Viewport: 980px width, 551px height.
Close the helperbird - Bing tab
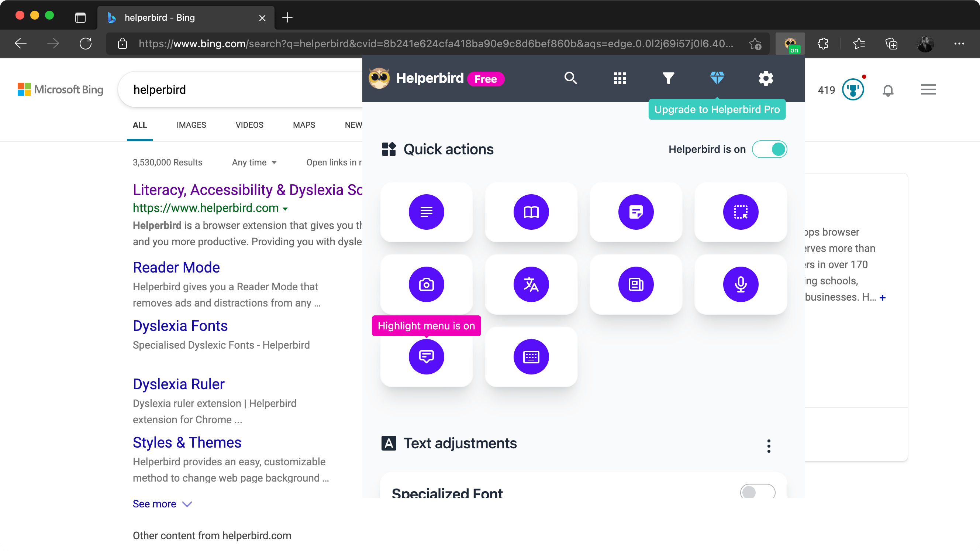click(x=262, y=18)
